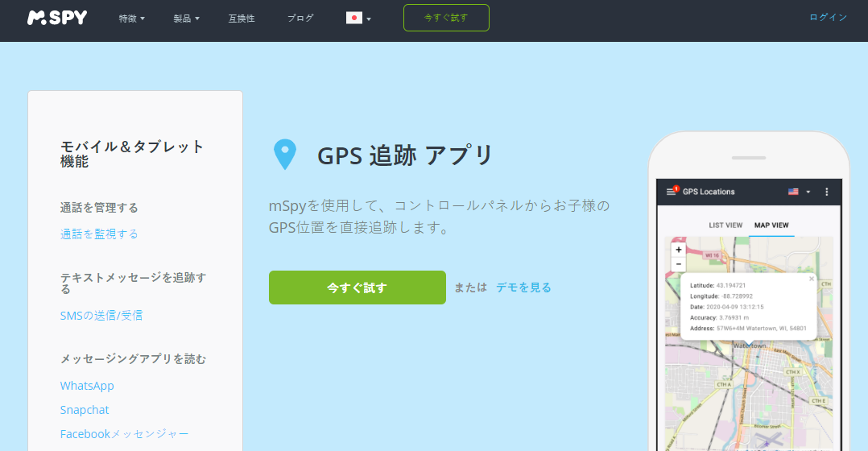Expand the 製品 dropdown menu
The width and height of the screenshot is (868, 451).
(x=187, y=19)
